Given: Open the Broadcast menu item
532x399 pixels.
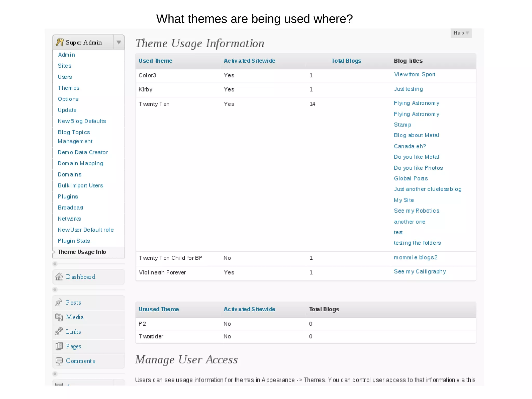Looking at the screenshot, I should [71, 208].
